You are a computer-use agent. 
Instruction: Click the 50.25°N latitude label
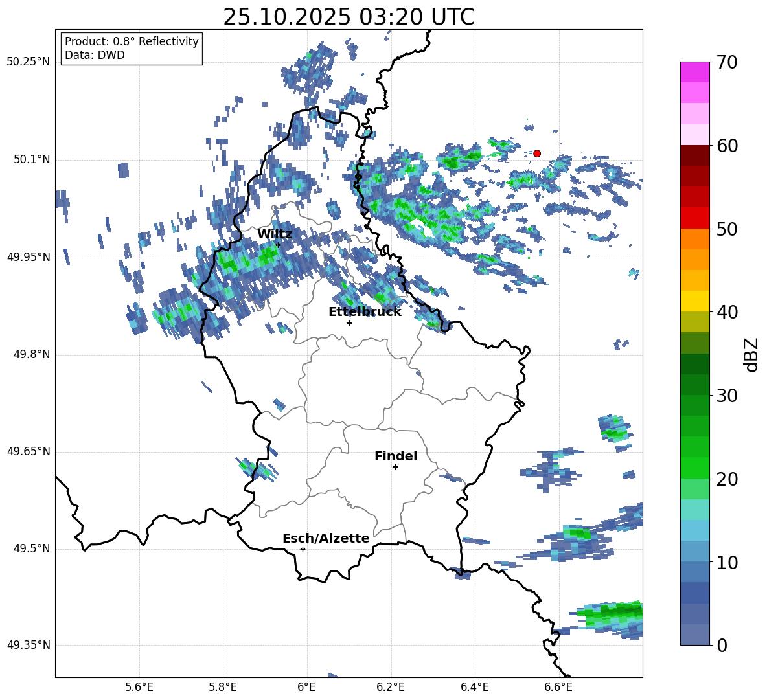coord(29,62)
